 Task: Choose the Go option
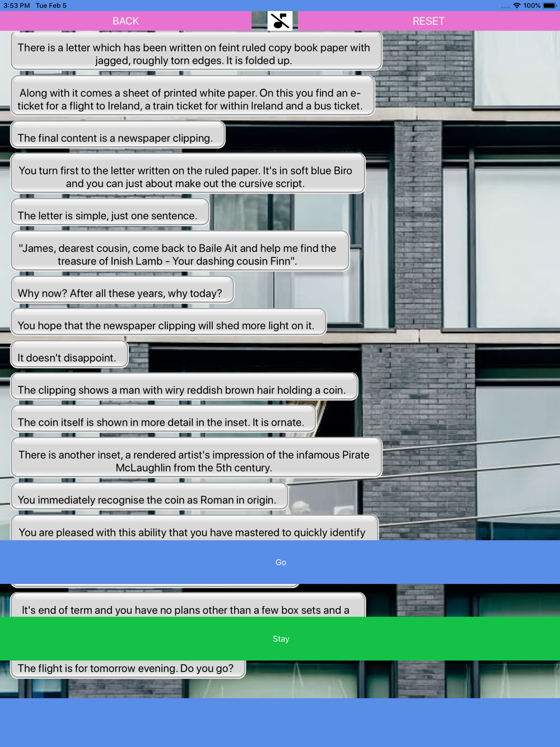[x=280, y=562]
